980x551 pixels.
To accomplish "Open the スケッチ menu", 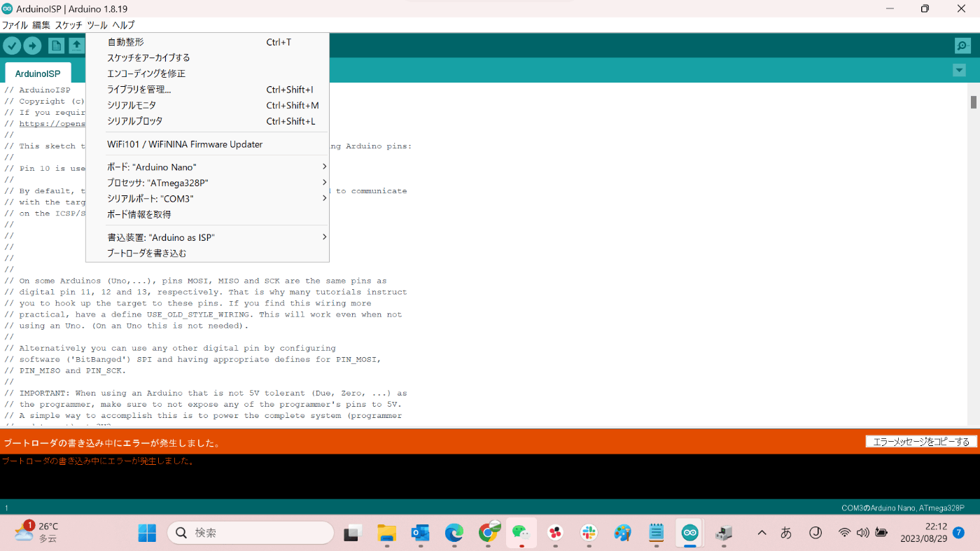I will click(x=69, y=25).
